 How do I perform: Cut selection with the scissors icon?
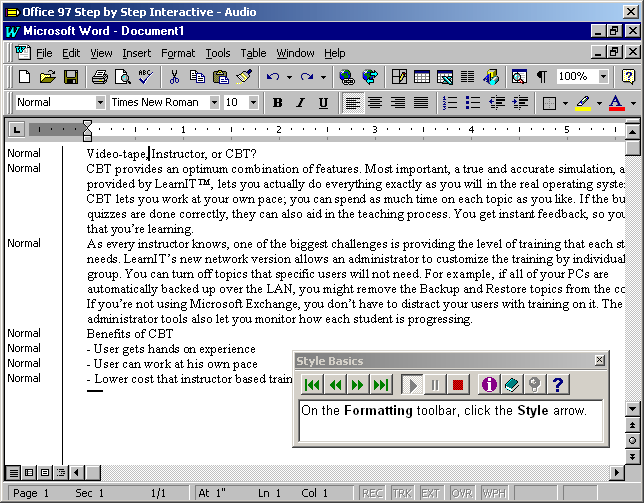point(174,77)
